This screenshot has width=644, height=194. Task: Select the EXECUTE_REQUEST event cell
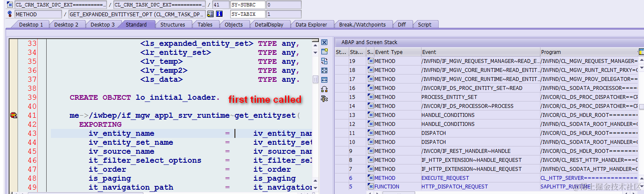481,178
